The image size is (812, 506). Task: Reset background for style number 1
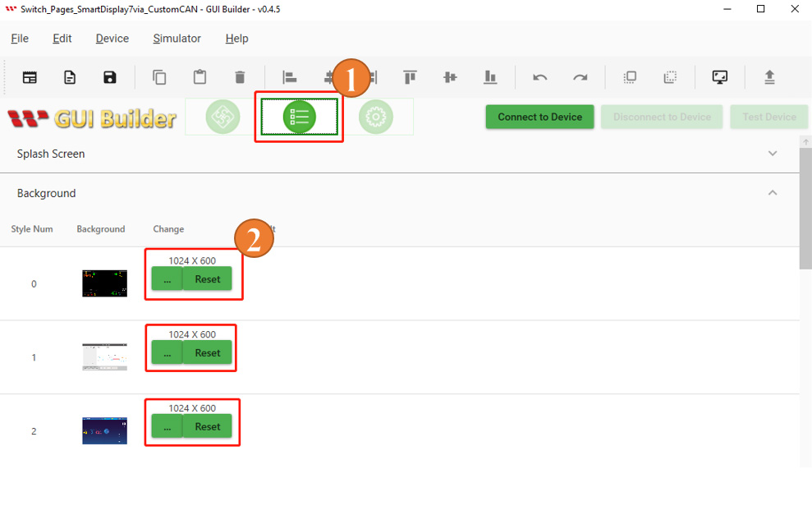click(x=208, y=352)
